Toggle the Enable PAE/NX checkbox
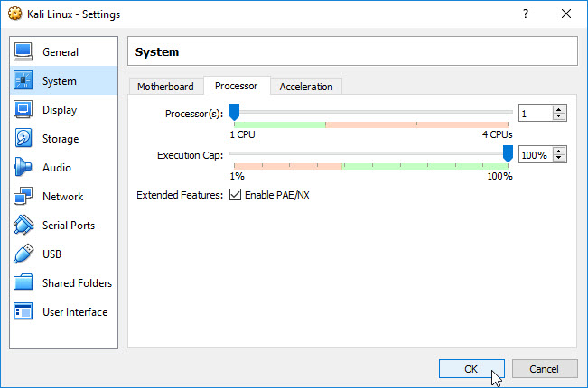 (x=235, y=195)
